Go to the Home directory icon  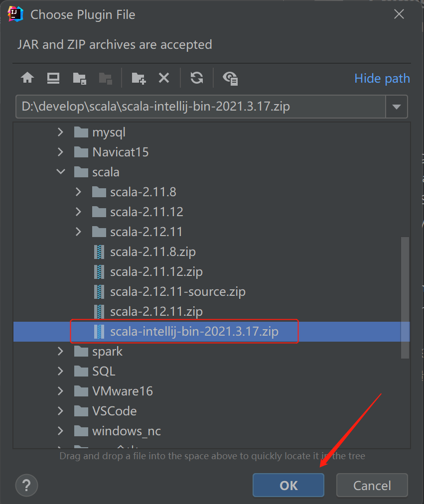[27, 78]
